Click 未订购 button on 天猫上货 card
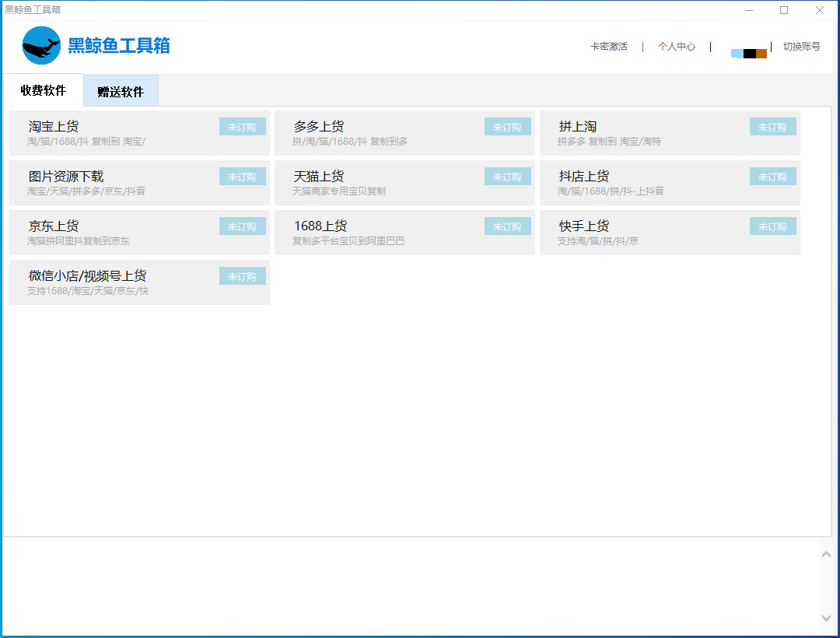 pyautogui.click(x=507, y=176)
